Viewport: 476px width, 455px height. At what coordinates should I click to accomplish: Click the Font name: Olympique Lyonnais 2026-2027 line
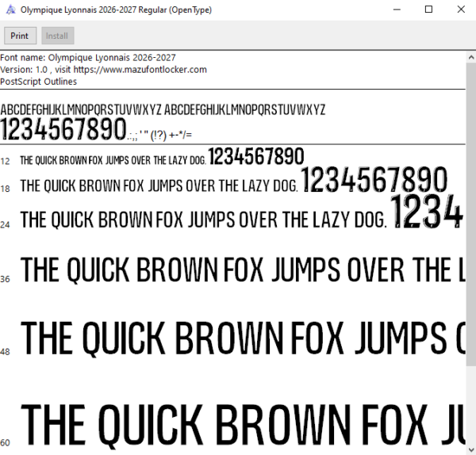[x=88, y=58]
